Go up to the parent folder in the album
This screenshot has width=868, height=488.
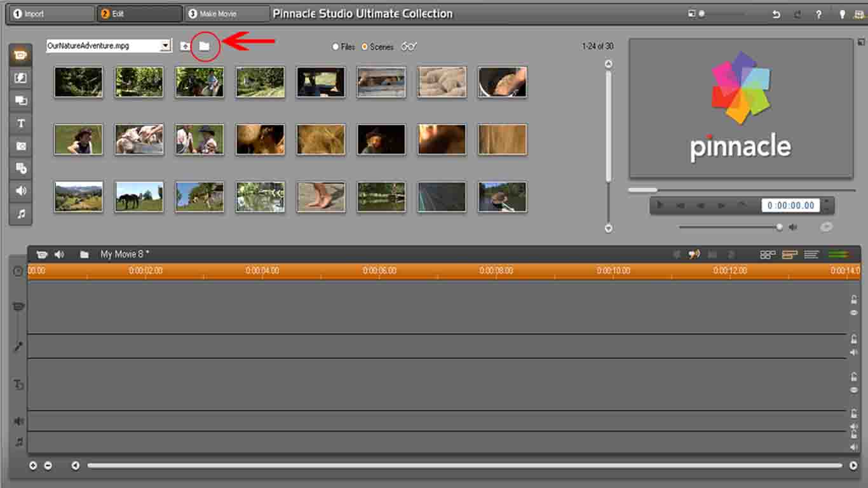point(184,46)
